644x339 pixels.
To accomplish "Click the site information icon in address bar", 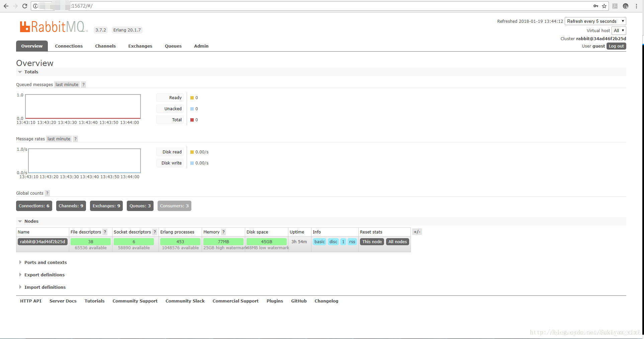I will pyautogui.click(x=35, y=6).
